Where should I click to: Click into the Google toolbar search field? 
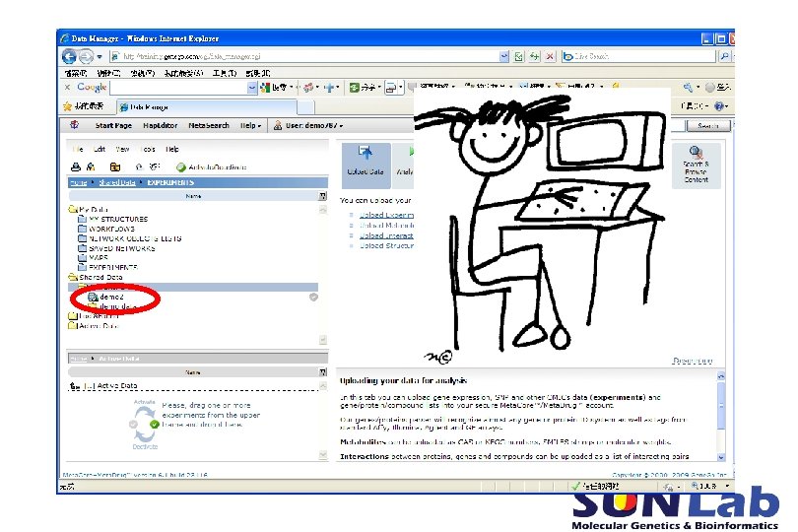pos(178,88)
